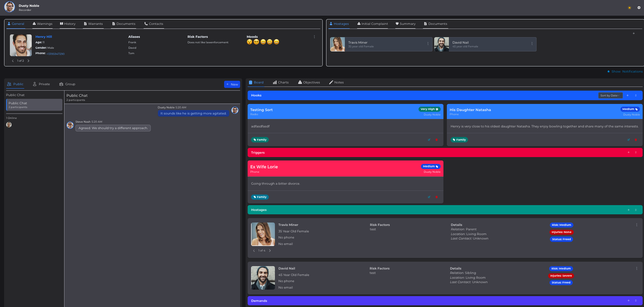Screen dimensions: 644x307
Task: Edit His Daughter Natasha card via pencil icon
Action: 628,140
